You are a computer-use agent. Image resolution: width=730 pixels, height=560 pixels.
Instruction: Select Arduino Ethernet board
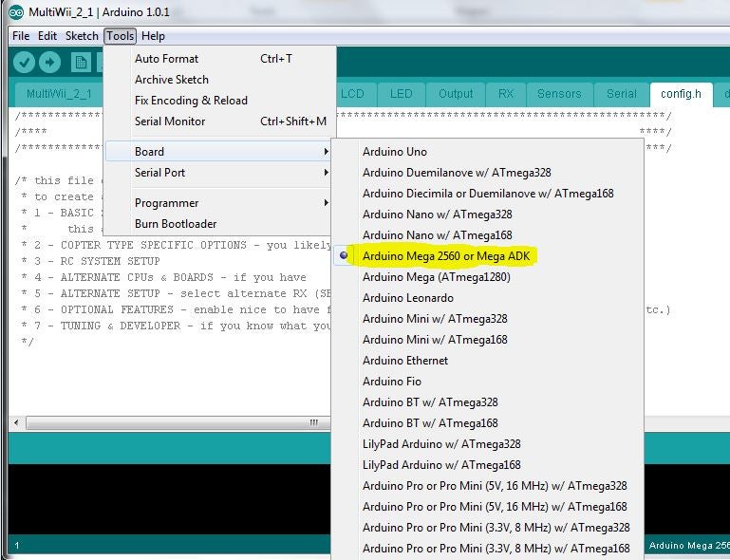pos(488,361)
